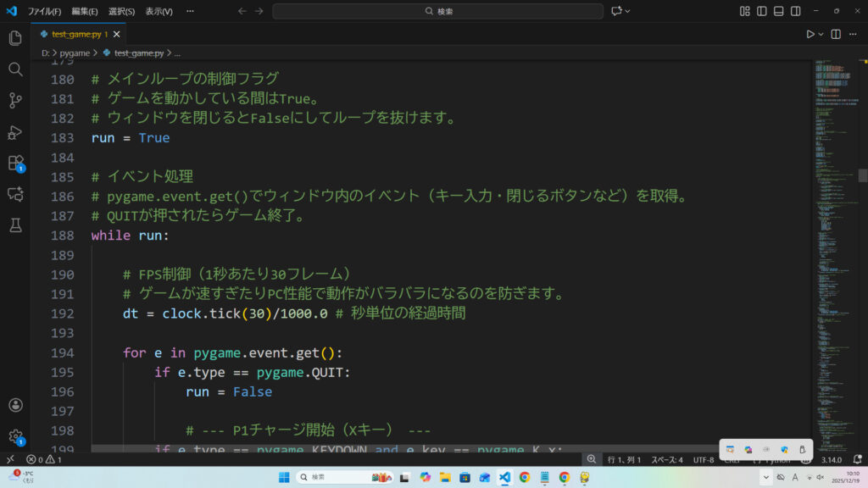This screenshot has width=868, height=488.
Task: Open the editor More Actions ellipsis menu
Action: pos(853,34)
